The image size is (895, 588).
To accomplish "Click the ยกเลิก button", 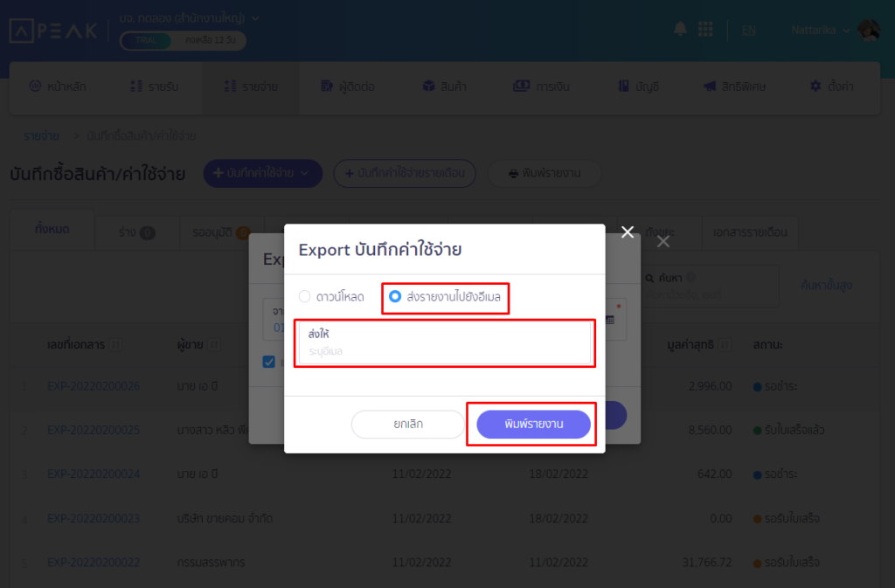I will coord(408,425).
